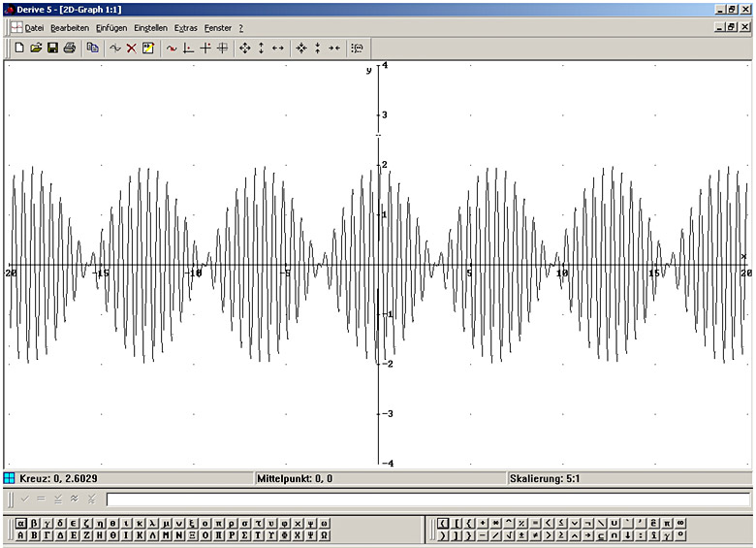Delete plot with red X icon
The height and width of the screenshot is (548, 756).
click(131, 48)
